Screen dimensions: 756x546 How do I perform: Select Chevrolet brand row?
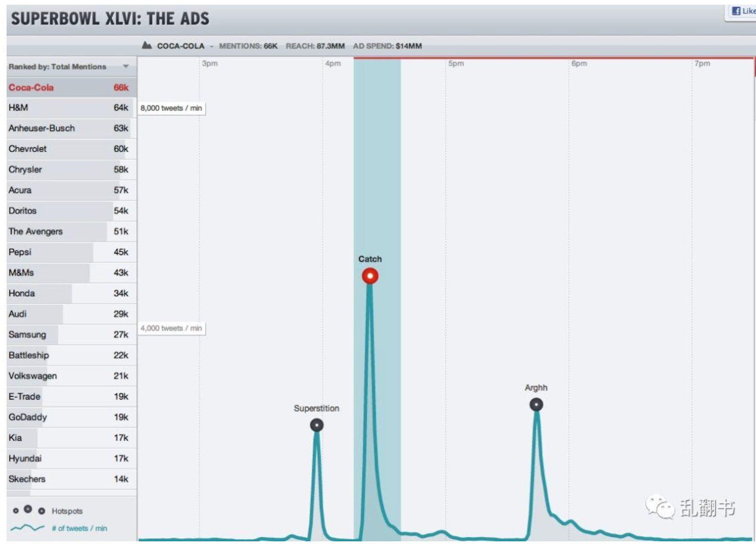pyautogui.click(x=71, y=149)
